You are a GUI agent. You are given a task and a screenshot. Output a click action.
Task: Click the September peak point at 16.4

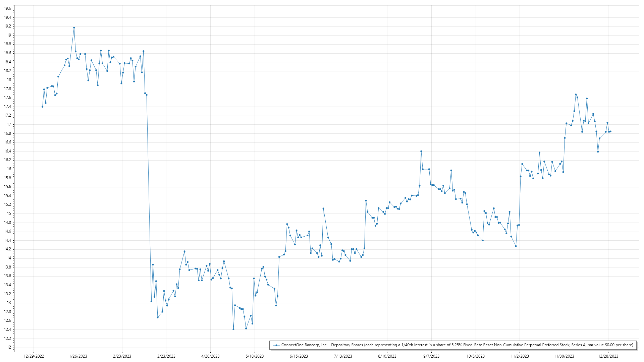pyautogui.click(x=421, y=151)
